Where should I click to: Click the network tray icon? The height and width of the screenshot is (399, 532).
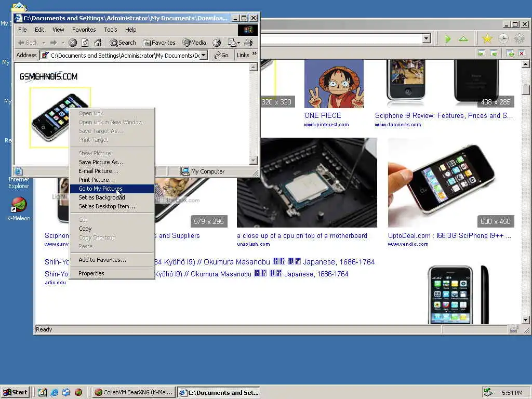coord(488,392)
